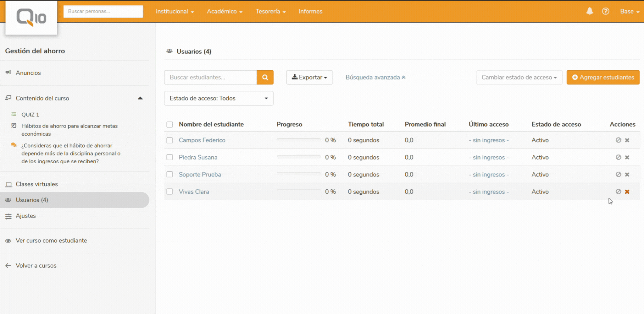
Task: Block access for Campos Federico icon
Action: point(618,140)
